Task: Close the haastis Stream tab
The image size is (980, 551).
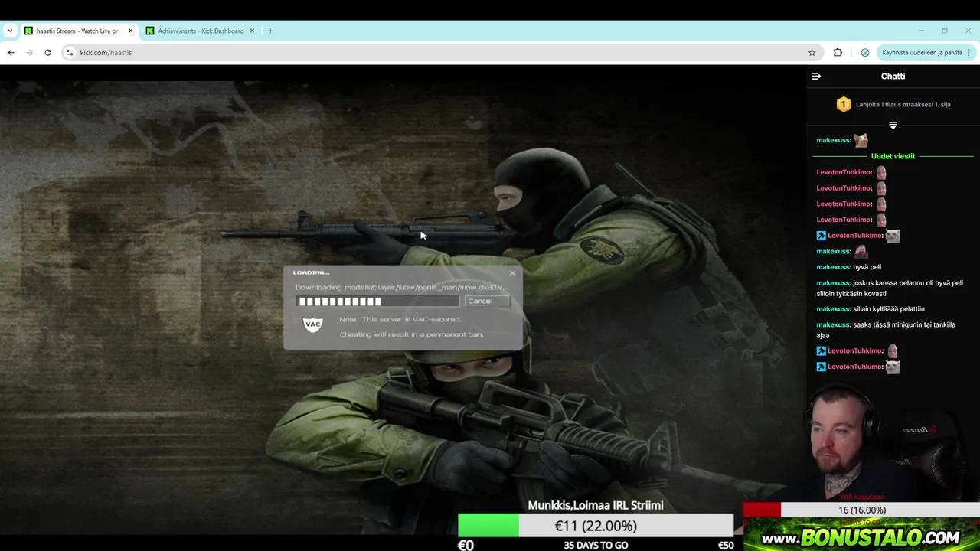Action: coord(130,31)
